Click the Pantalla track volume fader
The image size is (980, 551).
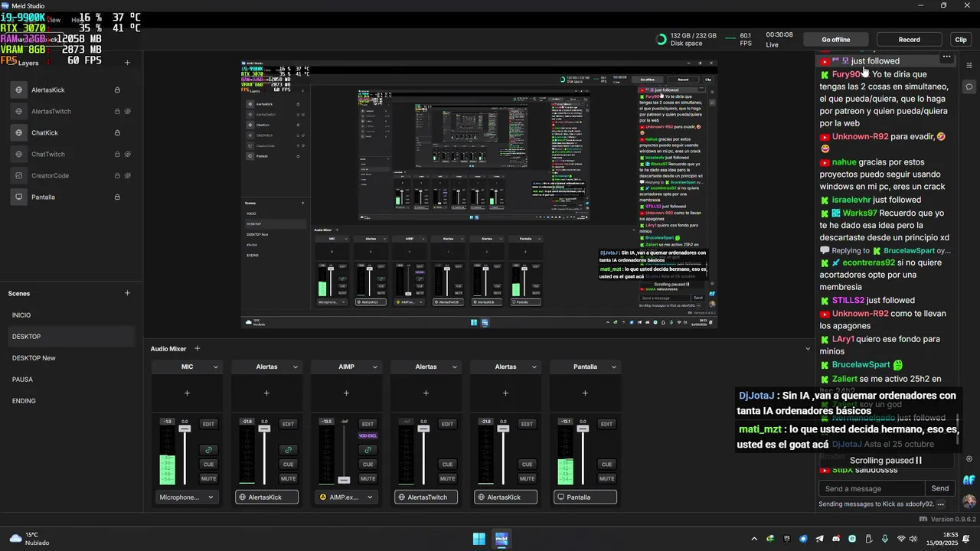(583, 429)
